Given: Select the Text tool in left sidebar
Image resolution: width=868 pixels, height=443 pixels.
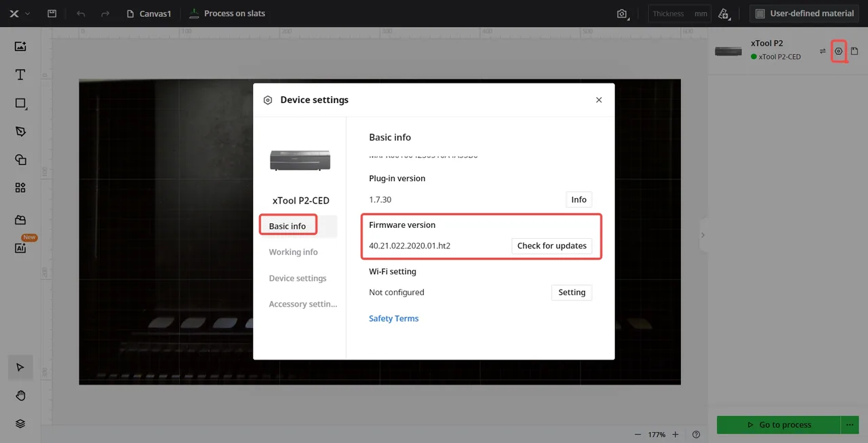Looking at the screenshot, I should pos(20,75).
